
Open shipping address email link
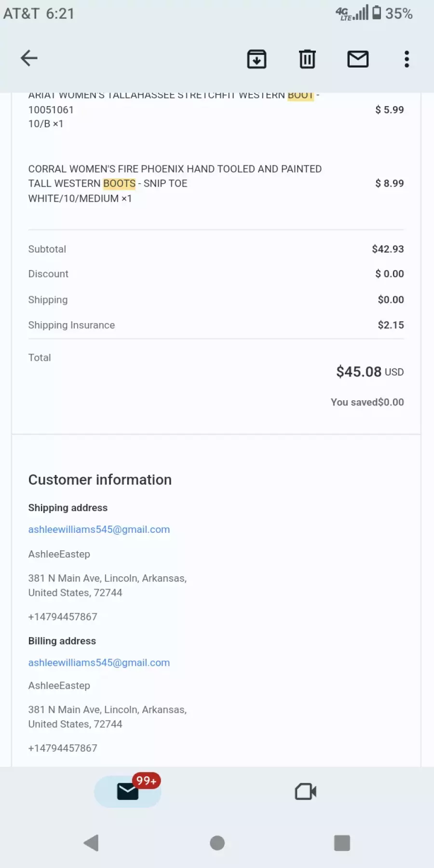pos(99,529)
